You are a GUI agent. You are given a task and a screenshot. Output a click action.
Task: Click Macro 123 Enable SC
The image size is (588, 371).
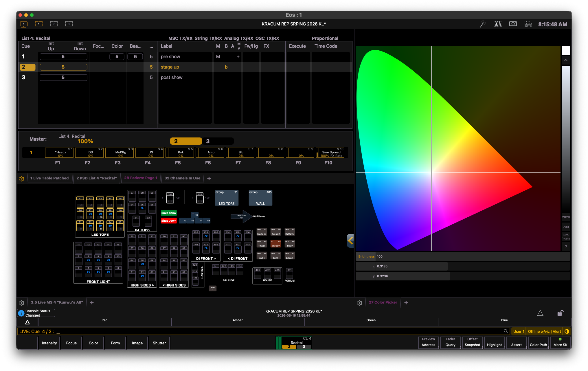coord(262,232)
